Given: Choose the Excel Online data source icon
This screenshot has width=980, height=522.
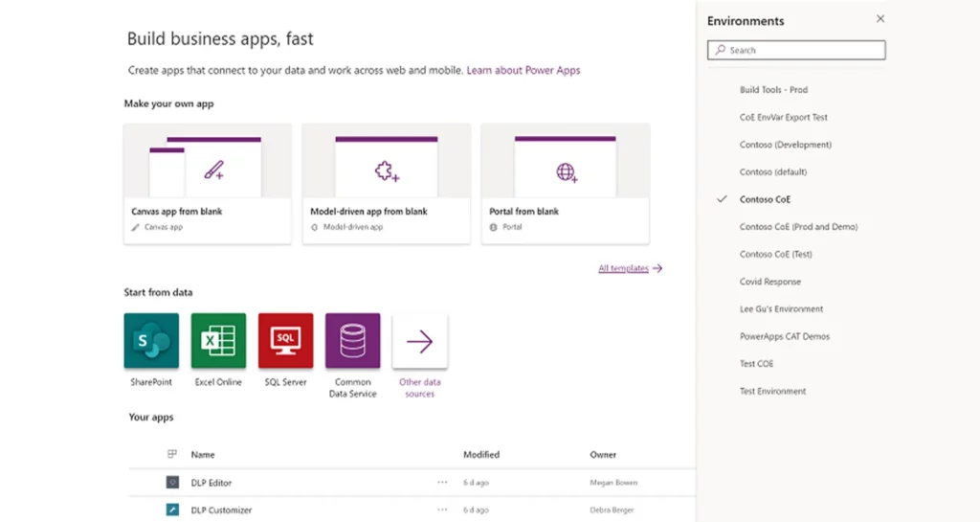Looking at the screenshot, I should click(x=218, y=340).
